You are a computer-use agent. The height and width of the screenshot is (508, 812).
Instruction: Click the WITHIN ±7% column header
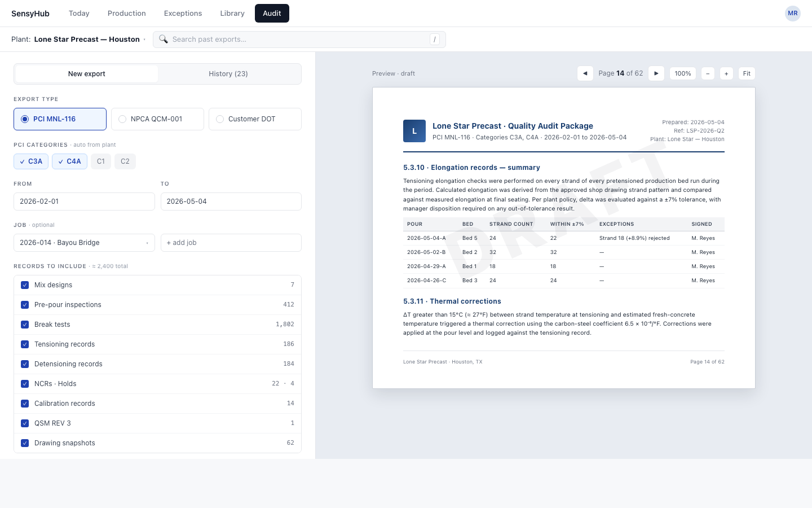pos(567,224)
